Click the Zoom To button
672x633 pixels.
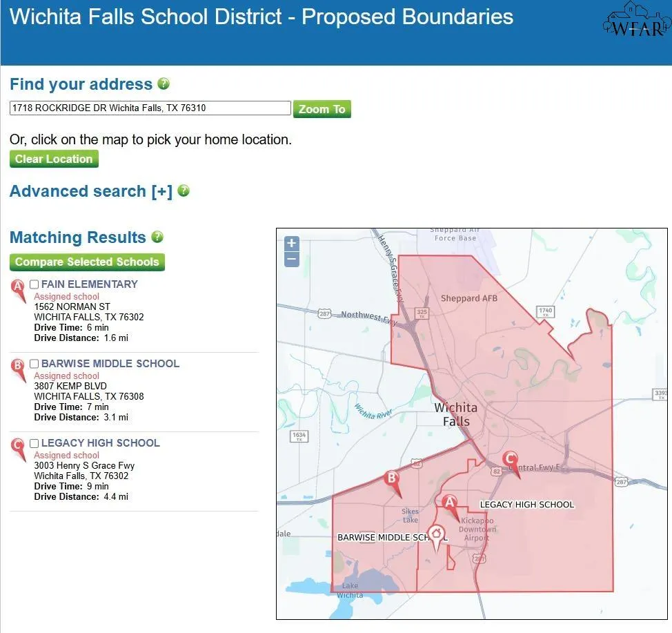click(x=322, y=109)
